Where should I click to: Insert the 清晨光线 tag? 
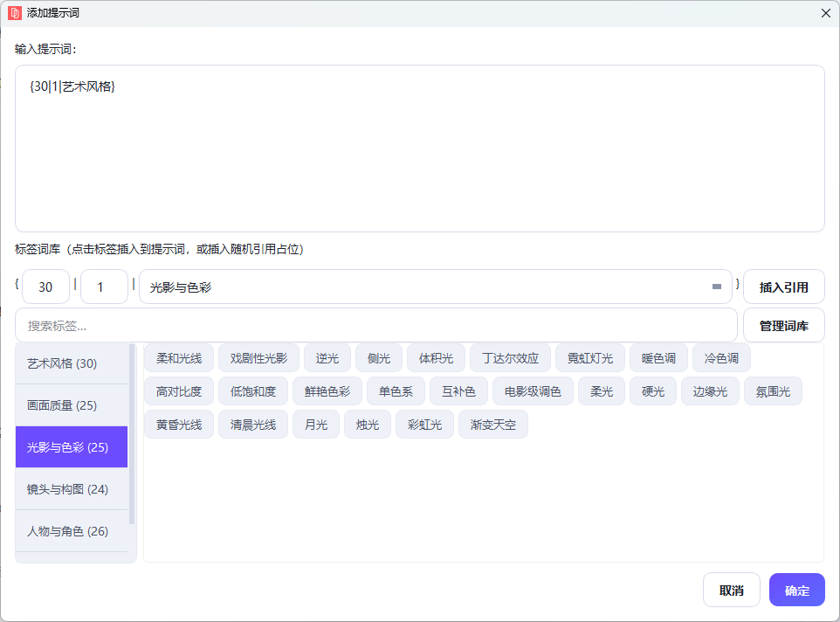click(253, 425)
